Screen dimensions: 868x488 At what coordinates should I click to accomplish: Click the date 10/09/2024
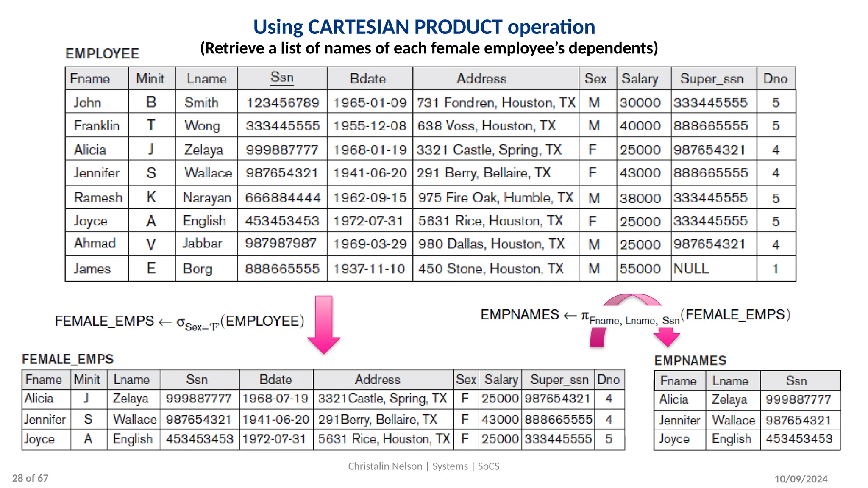click(x=801, y=479)
